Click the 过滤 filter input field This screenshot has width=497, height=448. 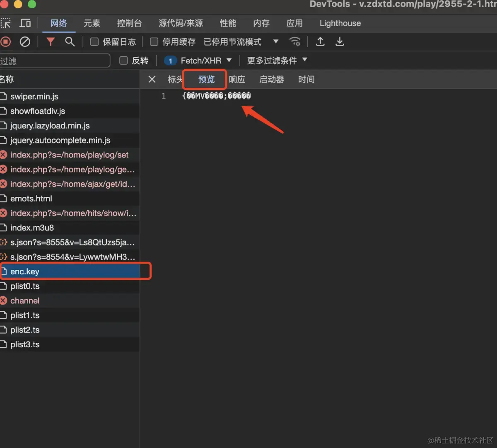tap(55, 61)
